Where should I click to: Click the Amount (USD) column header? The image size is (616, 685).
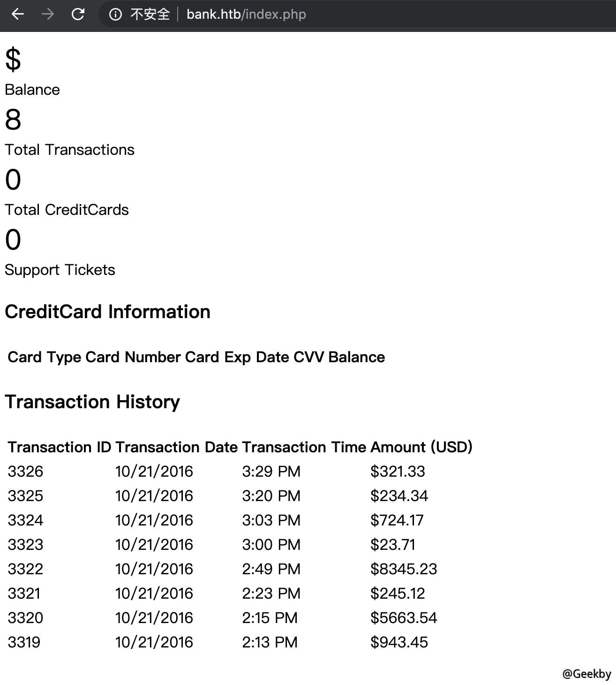(x=421, y=447)
